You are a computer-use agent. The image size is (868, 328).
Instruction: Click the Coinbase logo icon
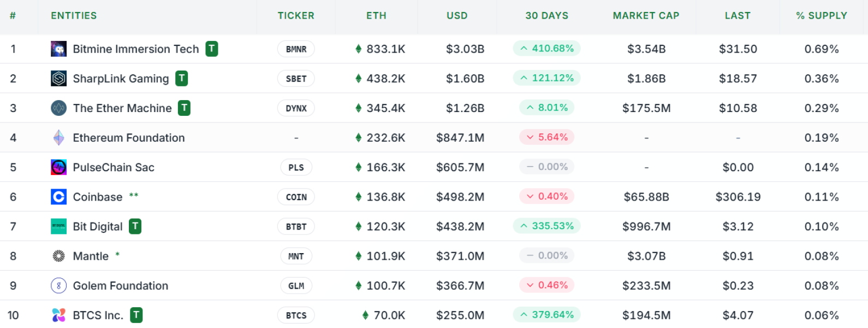(58, 196)
